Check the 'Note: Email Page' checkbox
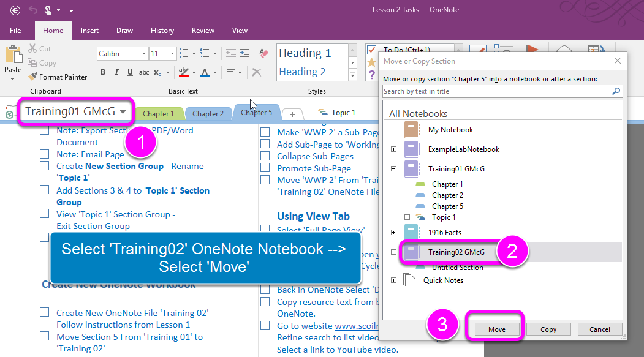Image resolution: width=644 pixels, height=357 pixels. coord(44,154)
